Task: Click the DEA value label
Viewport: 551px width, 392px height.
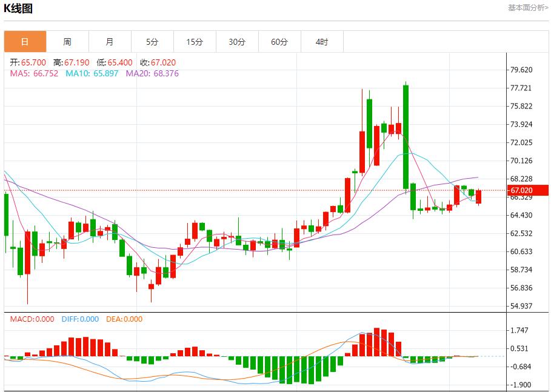Action: [124, 319]
